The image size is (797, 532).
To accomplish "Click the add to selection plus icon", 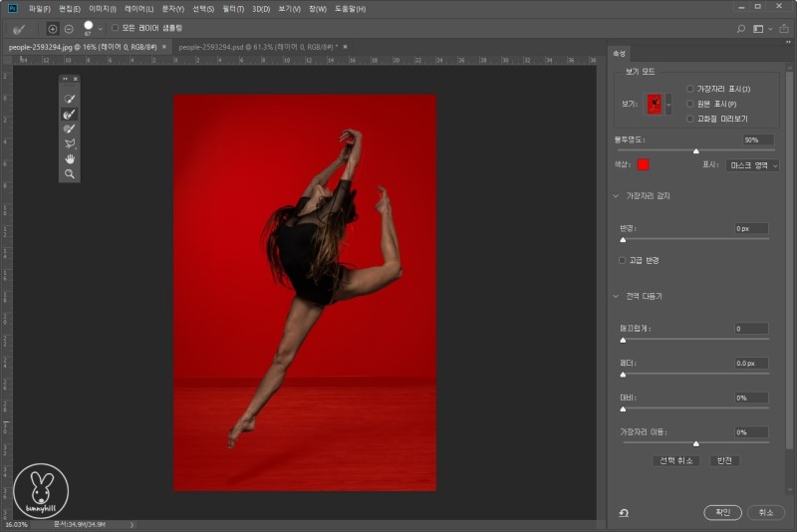I will (53, 29).
